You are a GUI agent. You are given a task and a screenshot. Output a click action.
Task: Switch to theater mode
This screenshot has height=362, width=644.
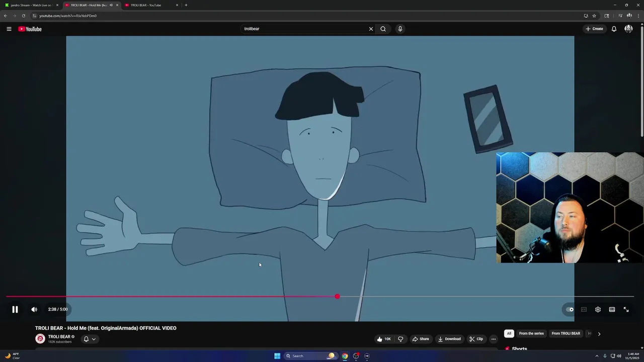(612, 309)
